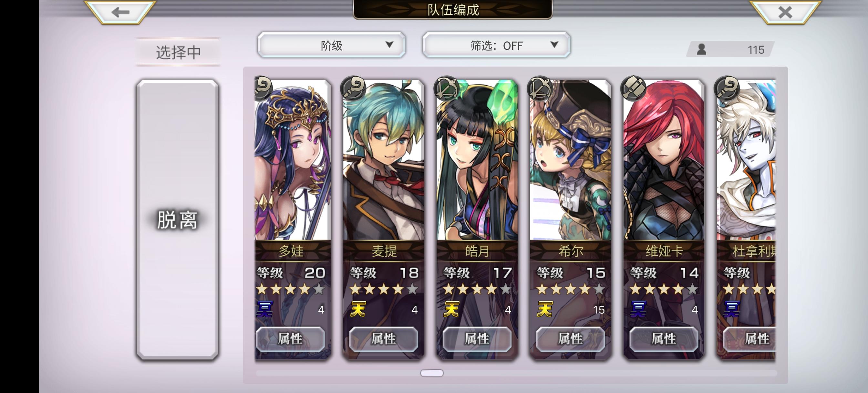Open the 筛选: OFF filter dropdown
Screen dimensions: 868x393
(x=496, y=45)
